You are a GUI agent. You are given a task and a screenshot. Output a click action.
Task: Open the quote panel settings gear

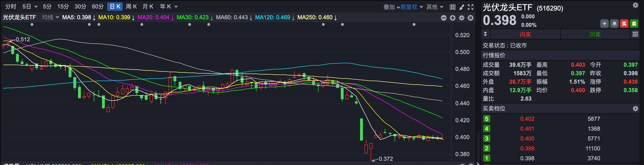[635, 5]
